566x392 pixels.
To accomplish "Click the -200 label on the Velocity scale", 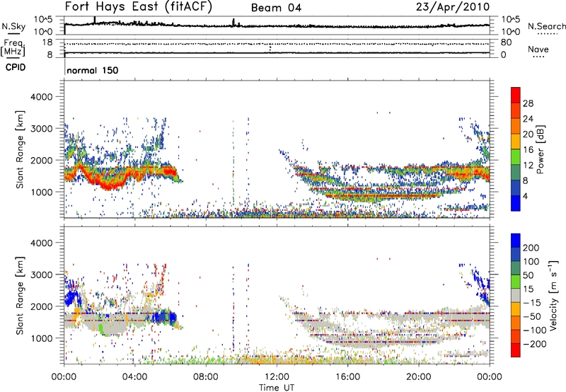I will coord(533,344).
